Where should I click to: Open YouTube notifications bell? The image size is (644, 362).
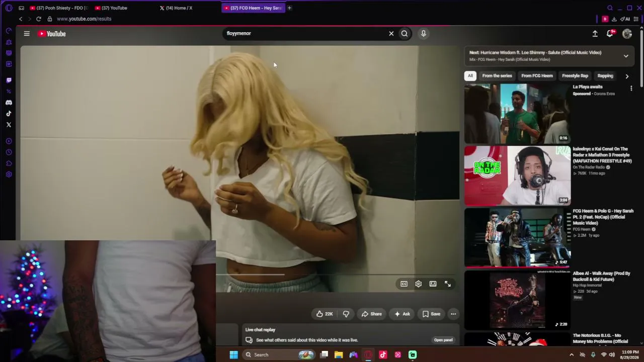(x=610, y=34)
